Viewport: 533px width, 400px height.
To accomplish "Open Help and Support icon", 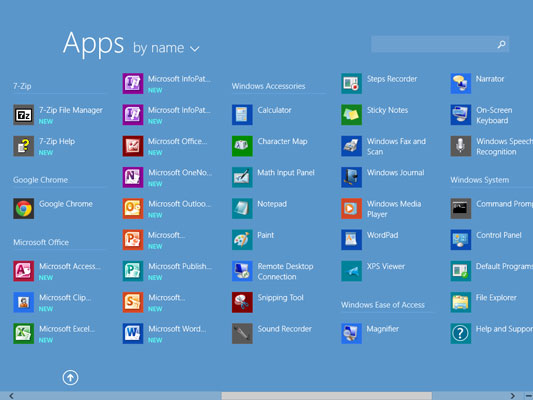I will click(x=461, y=334).
